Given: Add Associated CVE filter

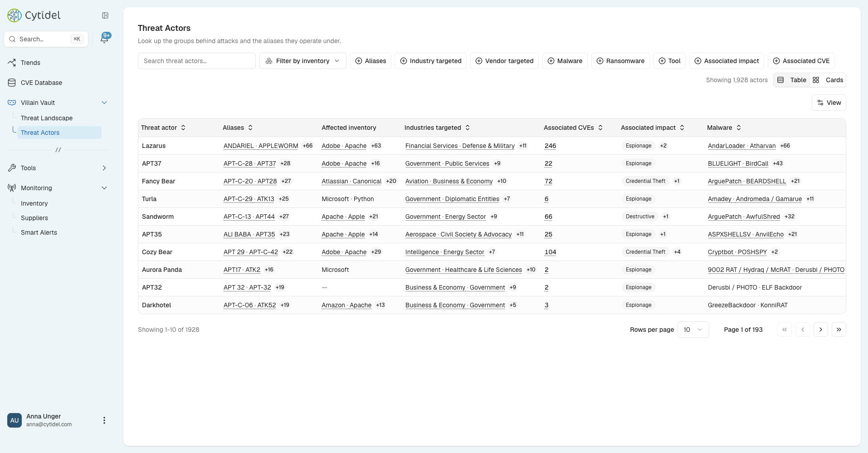Looking at the screenshot, I should [x=801, y=61].
